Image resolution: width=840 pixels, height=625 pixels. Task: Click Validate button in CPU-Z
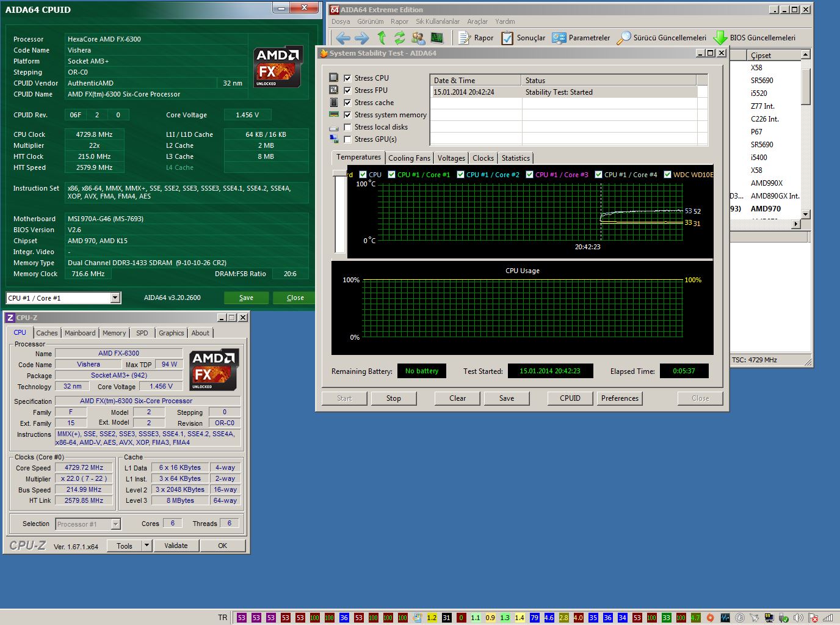coord(176,546)
